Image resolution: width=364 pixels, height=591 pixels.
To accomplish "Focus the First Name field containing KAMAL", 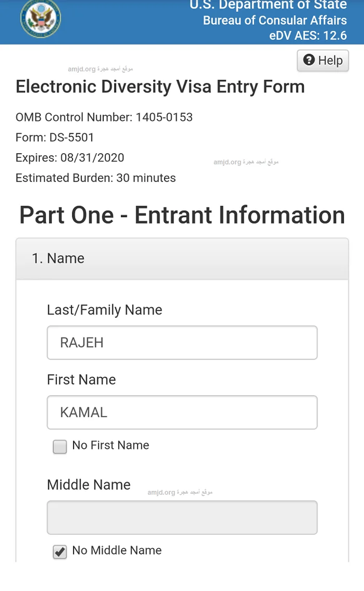I will coord(182,412).
